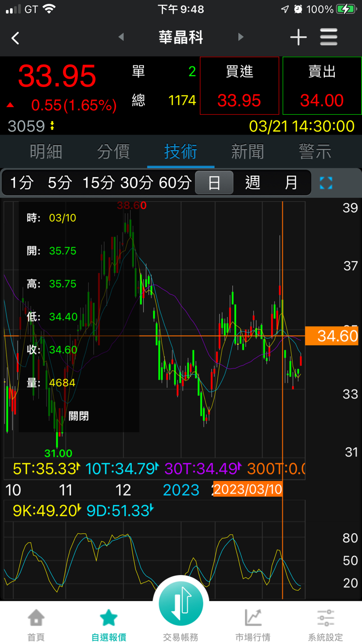
Task: Select the 5分 interval
Action: 59,183
